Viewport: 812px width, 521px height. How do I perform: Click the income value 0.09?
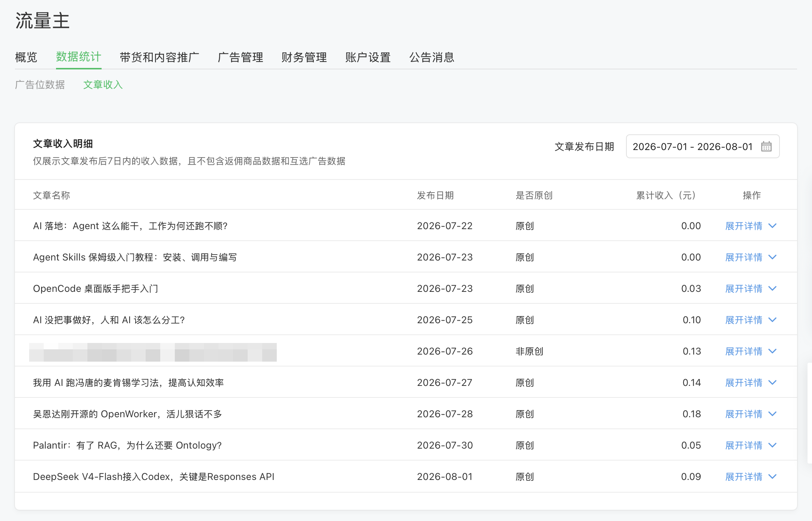click(x=691, y=477)
